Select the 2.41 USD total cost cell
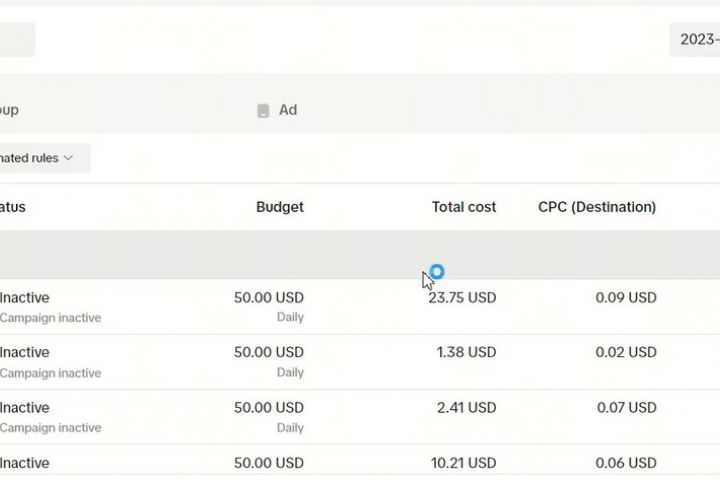 [x=466, y=407]
